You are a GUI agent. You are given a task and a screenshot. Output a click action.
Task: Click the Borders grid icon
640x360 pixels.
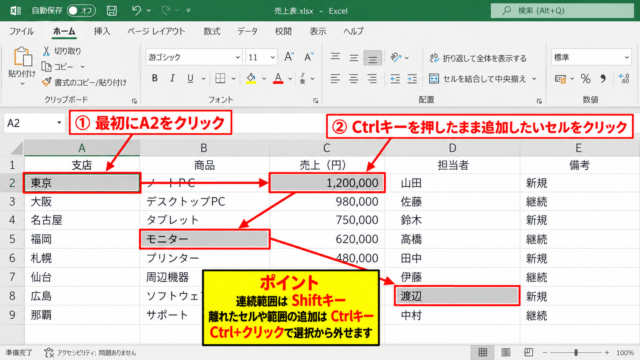click(220, 78)
